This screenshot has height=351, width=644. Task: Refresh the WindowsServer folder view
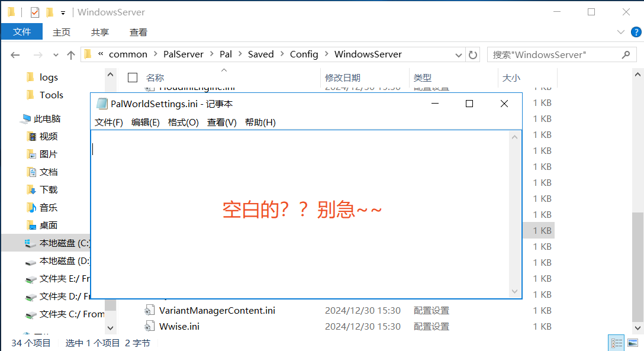click(x=473, y=54)
